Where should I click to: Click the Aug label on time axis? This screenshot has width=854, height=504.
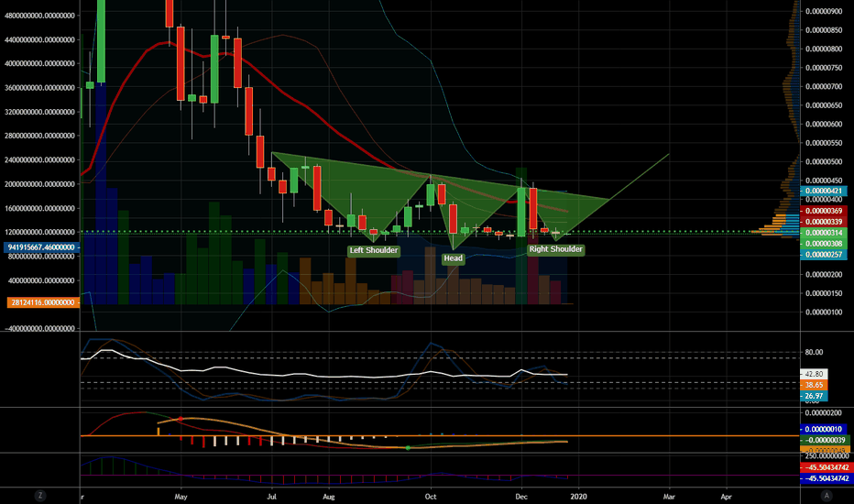point(328,497)
